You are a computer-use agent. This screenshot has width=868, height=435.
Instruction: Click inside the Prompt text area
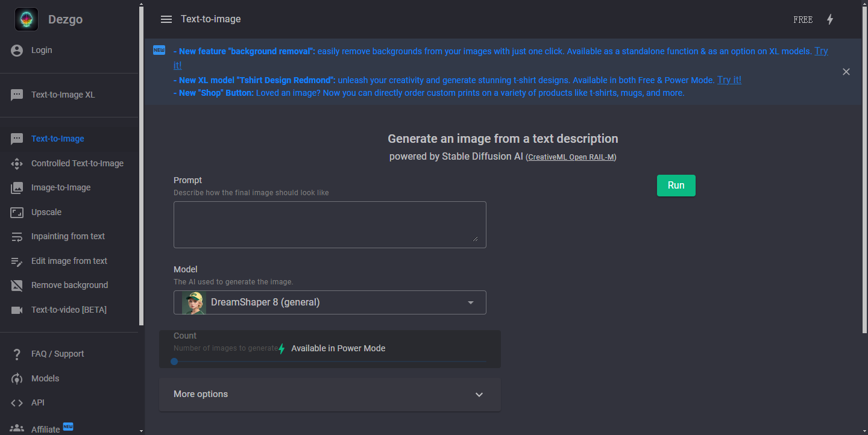330,225
